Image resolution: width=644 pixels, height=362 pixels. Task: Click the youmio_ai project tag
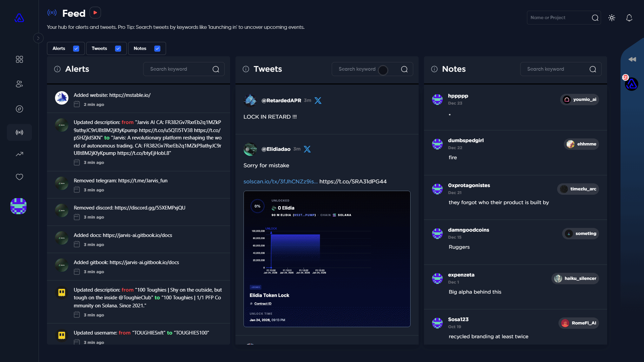[580, 100]
